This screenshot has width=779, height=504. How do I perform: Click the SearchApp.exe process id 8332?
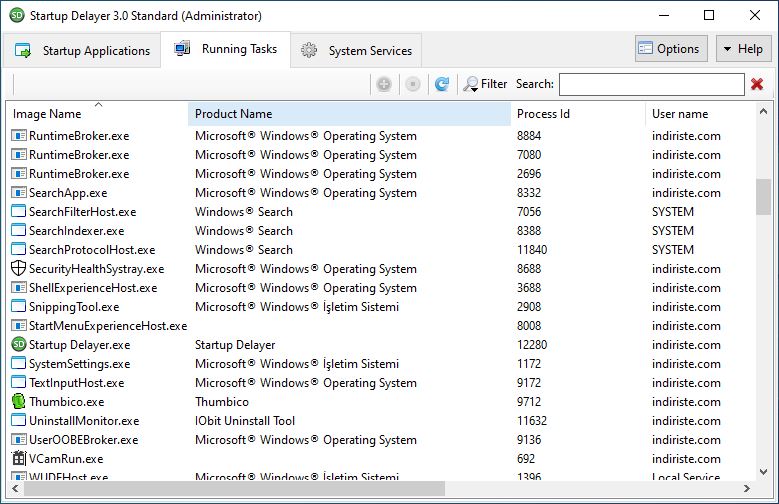[x=529, y=193]
